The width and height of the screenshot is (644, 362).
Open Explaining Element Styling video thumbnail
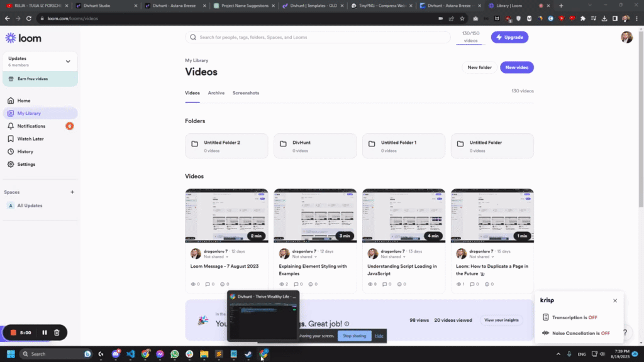click(315, 216)
